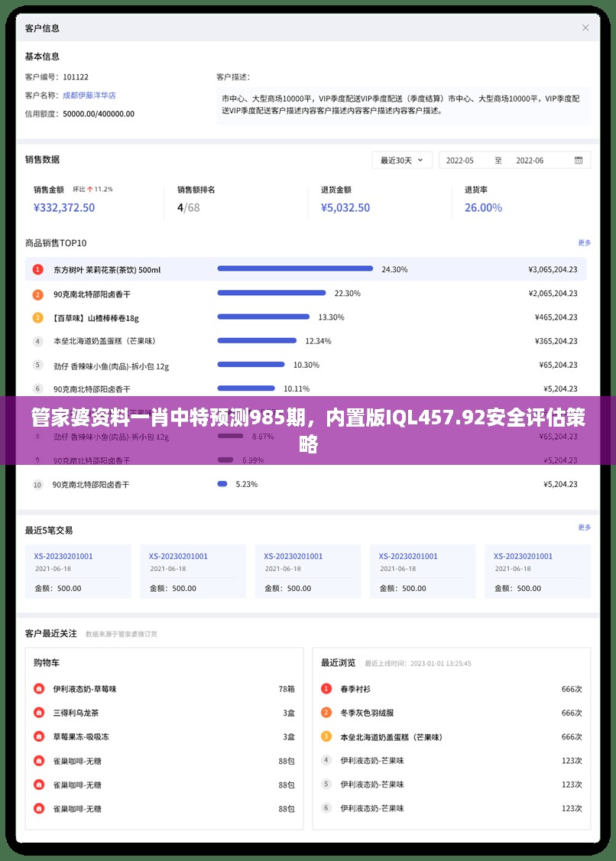Select the 春季衬衫 row in 最近浏览

451,689
